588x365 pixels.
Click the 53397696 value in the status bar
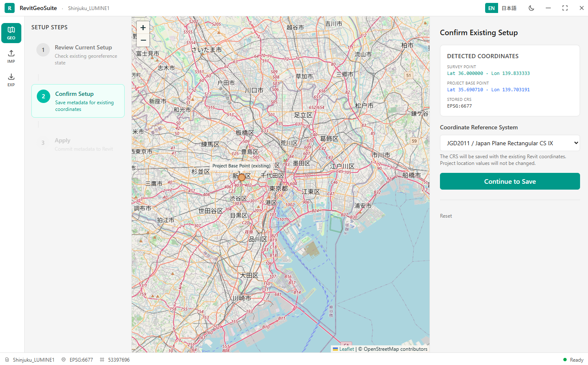[x=119, y=360]
